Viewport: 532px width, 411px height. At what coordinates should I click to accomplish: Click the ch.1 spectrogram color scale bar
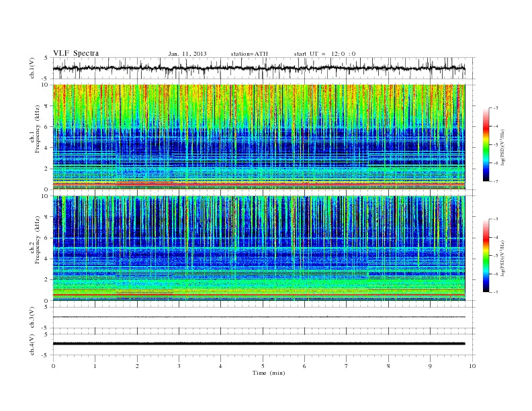click(486, 144)
